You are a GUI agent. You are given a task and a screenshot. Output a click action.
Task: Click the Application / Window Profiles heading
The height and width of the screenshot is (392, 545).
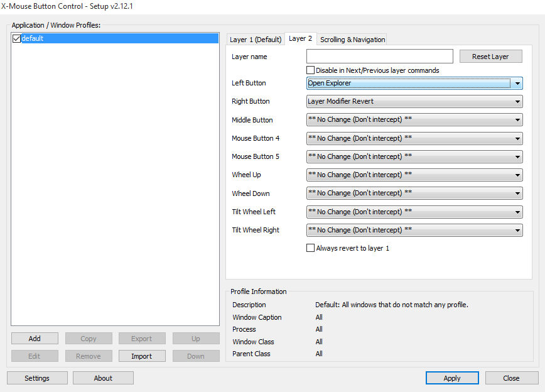56,25
